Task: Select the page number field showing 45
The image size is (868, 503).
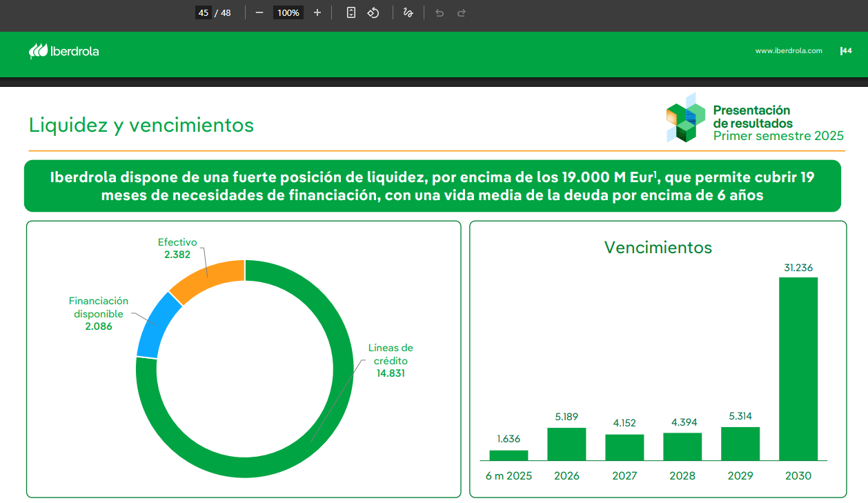Action: tap(203, 12)
